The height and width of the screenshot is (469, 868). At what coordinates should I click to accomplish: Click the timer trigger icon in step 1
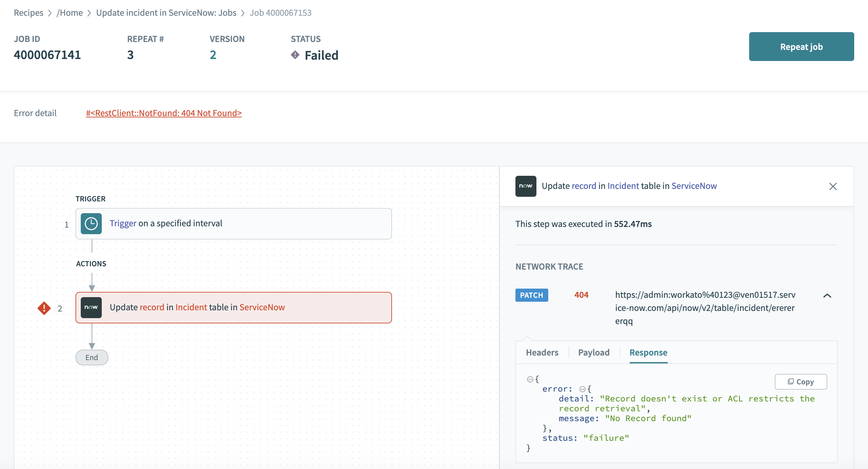tap(91, 224)
